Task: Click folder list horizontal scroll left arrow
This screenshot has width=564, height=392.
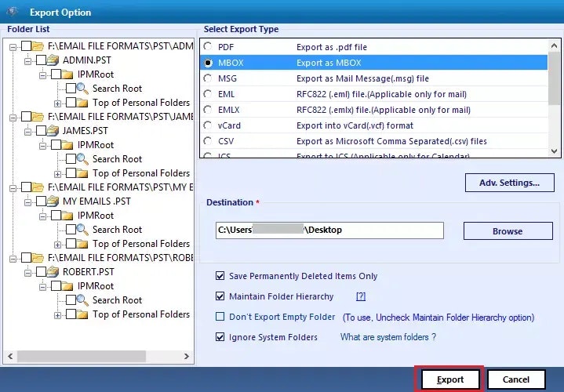Action: [x=10, y=356]
